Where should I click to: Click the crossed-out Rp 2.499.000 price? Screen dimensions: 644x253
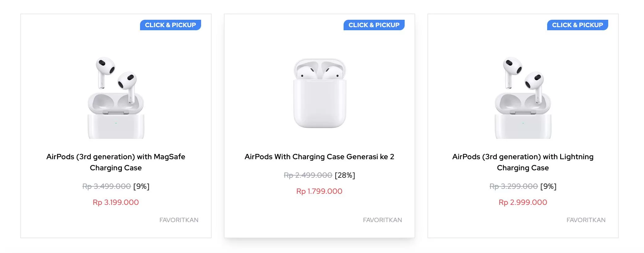coord(308,175)
